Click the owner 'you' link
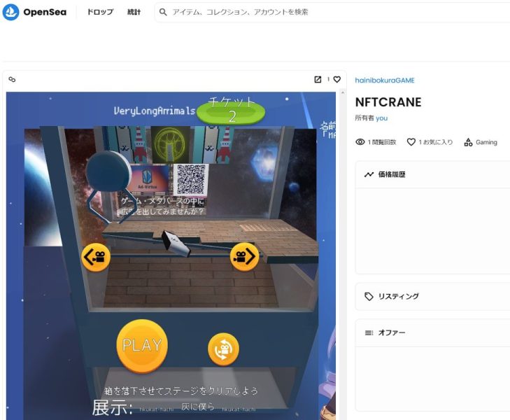 [381, 118]
